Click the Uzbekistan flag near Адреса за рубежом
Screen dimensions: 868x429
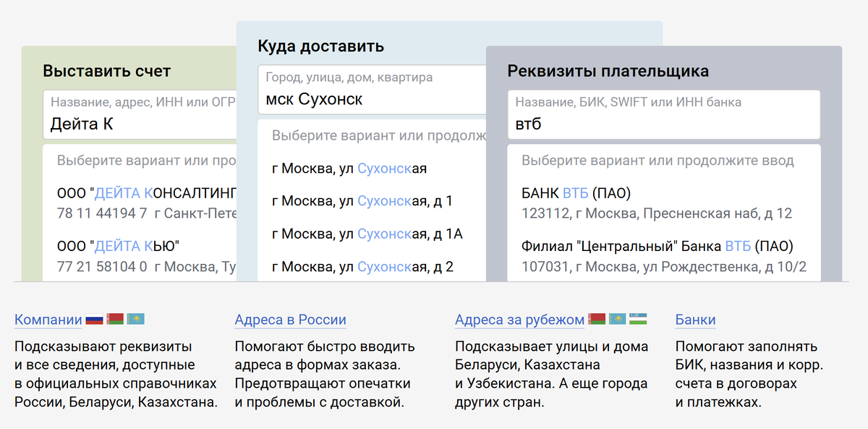(638, 319)
